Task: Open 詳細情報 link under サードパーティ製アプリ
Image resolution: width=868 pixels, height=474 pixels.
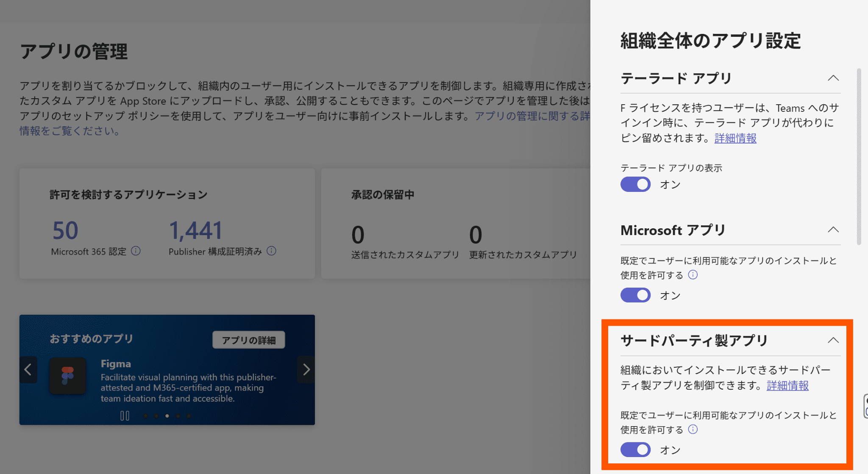Action: pos(787,385)
